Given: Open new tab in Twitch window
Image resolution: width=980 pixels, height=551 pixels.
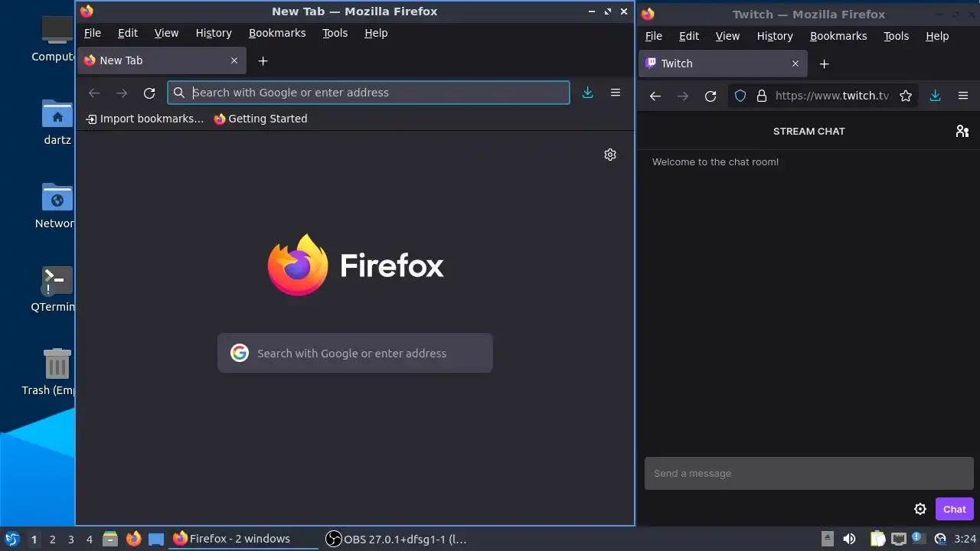Looking at the screenshot, I should [x=824, y=64].
